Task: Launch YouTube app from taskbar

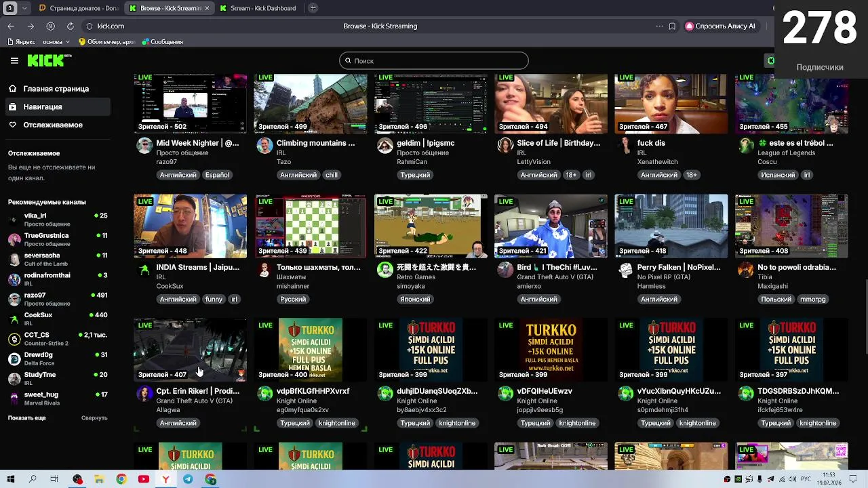Action: 143,479
